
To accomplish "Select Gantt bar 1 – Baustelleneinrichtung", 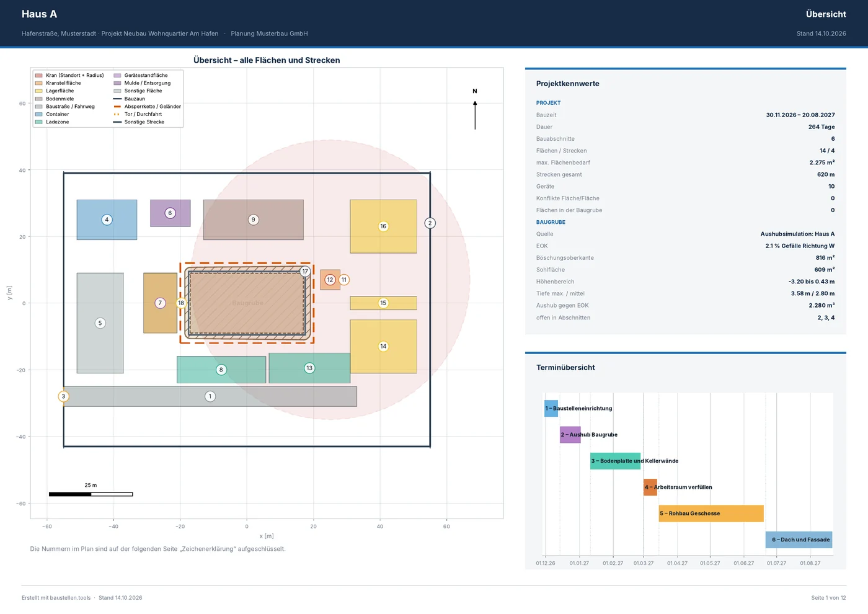I will click(x=551, y=409).
